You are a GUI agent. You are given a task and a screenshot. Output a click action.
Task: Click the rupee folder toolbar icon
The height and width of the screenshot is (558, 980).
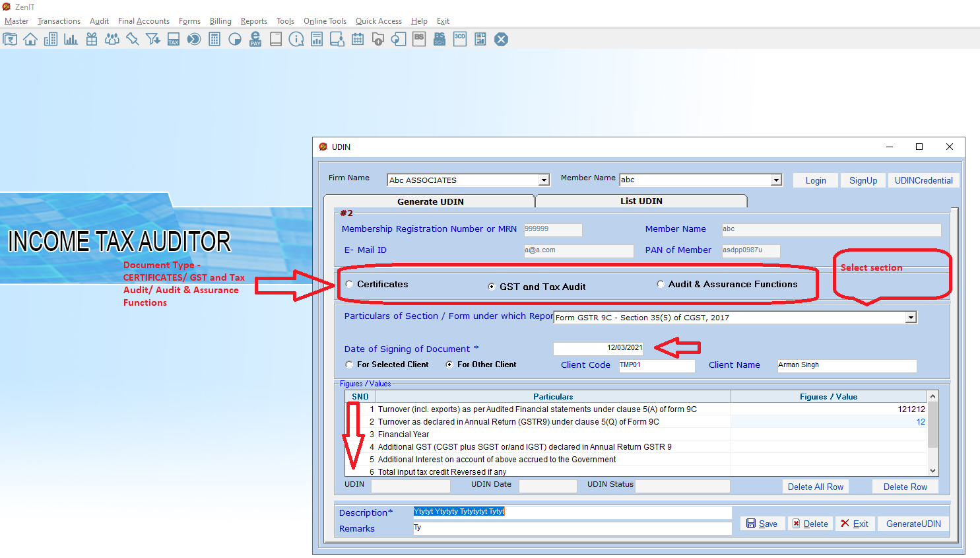coord(10,40)
